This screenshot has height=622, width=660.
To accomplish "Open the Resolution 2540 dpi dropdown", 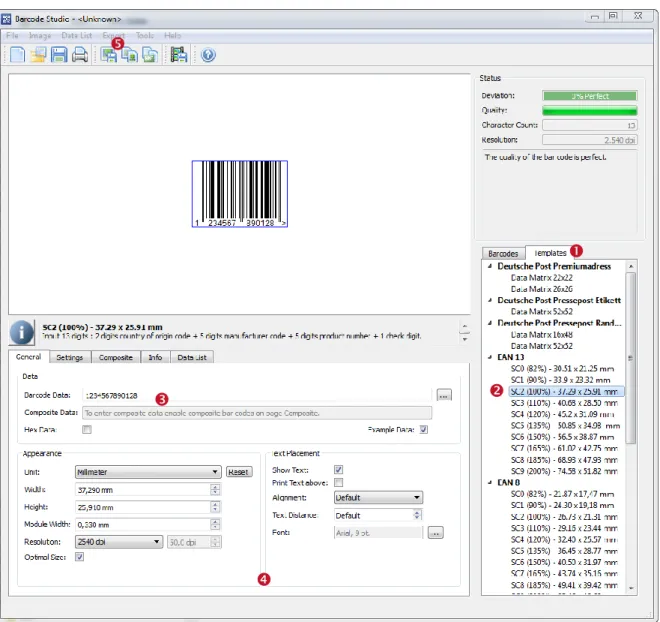I will (x=119, y=542).
